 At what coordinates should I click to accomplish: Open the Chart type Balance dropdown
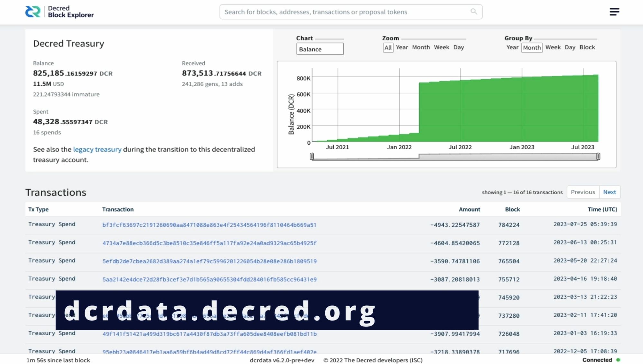click(x=320, y=49)
